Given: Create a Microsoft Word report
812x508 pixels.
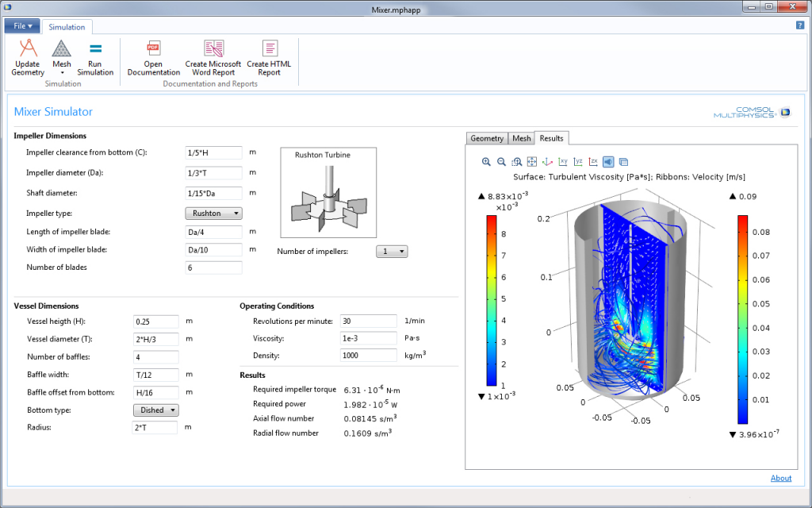Looking at the screenshot, I should tap(213, 57).
